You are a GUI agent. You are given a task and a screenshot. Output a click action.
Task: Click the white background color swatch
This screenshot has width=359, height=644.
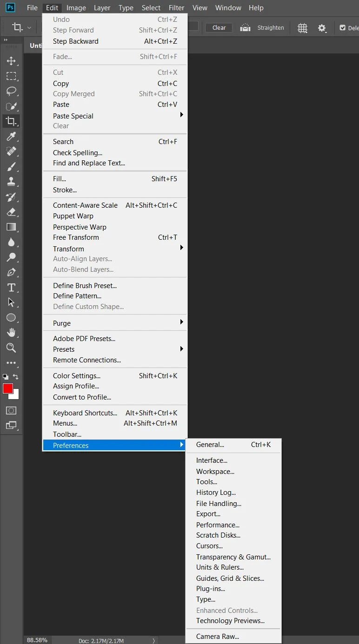tap(15, 396)
